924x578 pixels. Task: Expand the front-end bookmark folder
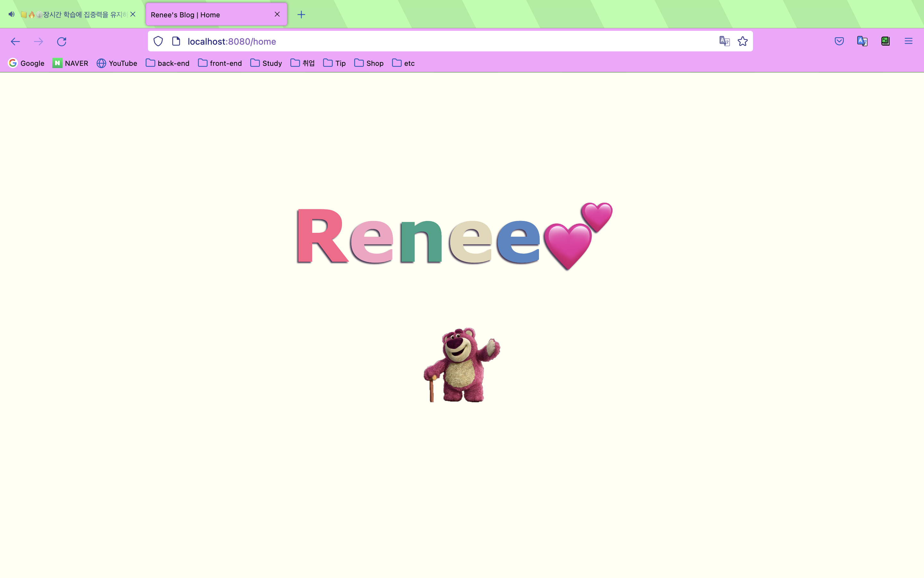(x=220, y=63)
